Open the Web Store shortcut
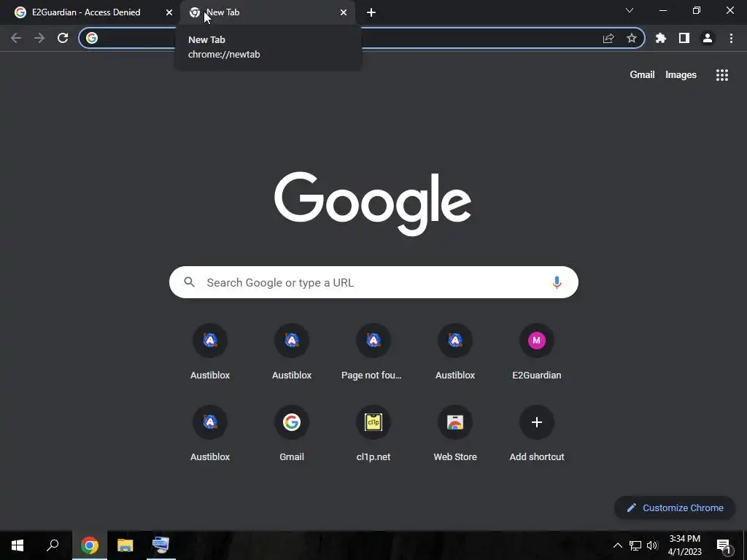747x560 pixels. (x=455, y=434)
